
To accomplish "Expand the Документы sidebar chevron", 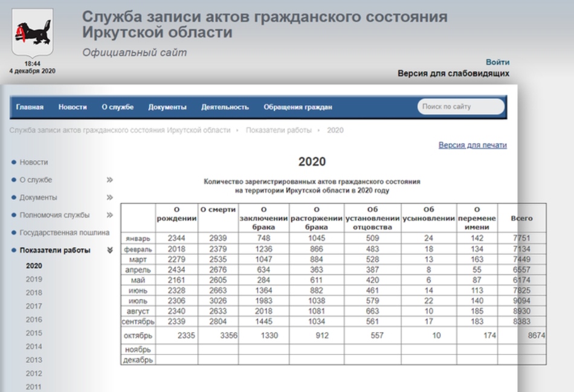I will [109, 198].
